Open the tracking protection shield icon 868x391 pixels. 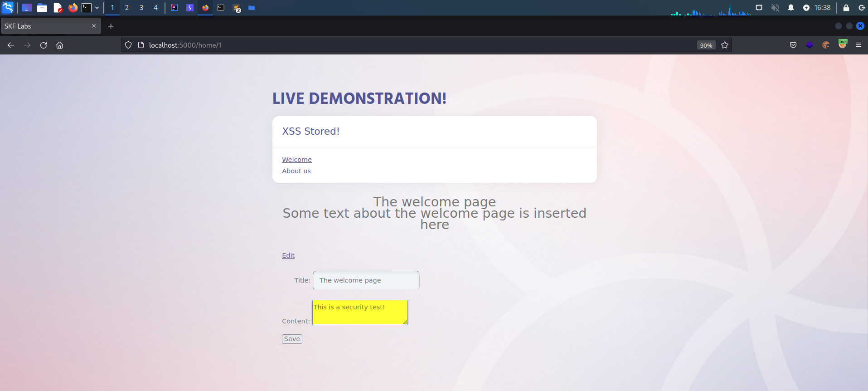click(x=128, y=45)
